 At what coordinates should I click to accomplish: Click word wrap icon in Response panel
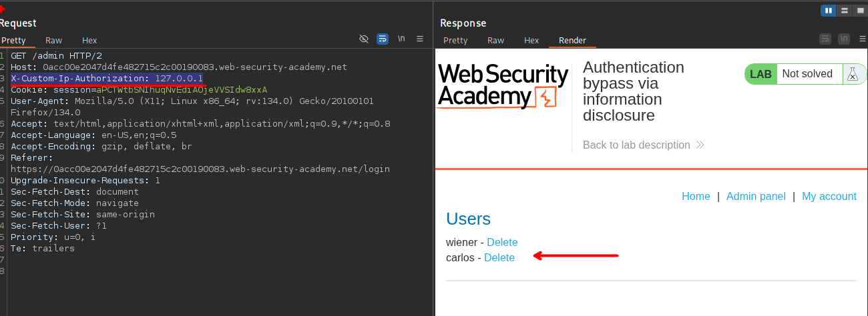825,39
